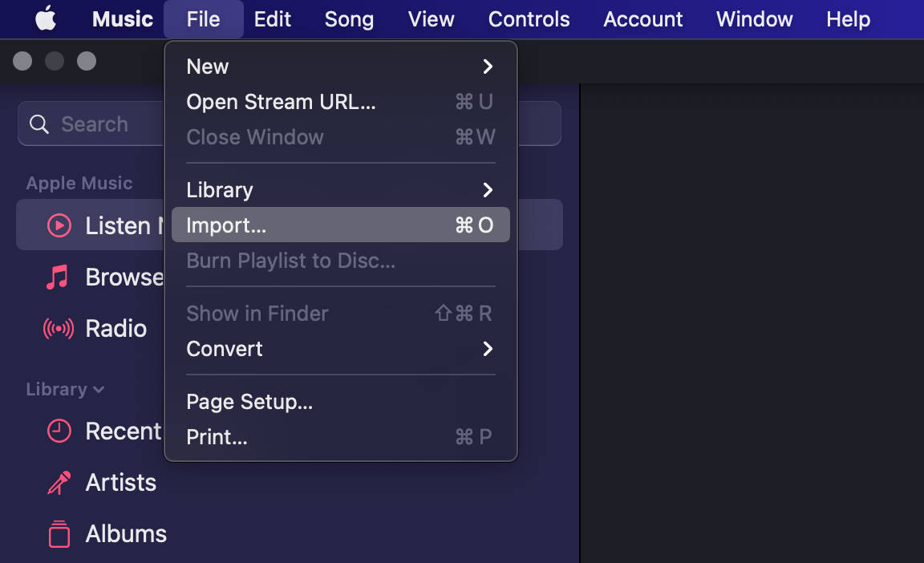
Task: Open the Window menu
Action: pyautogui.click(x=754, y=18)
